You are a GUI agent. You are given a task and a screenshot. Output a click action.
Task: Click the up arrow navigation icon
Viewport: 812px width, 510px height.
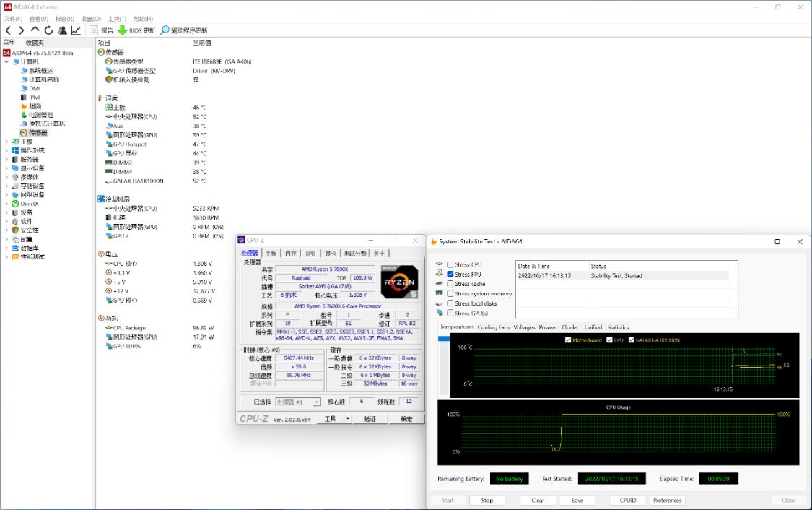click(x=35, y=30)
